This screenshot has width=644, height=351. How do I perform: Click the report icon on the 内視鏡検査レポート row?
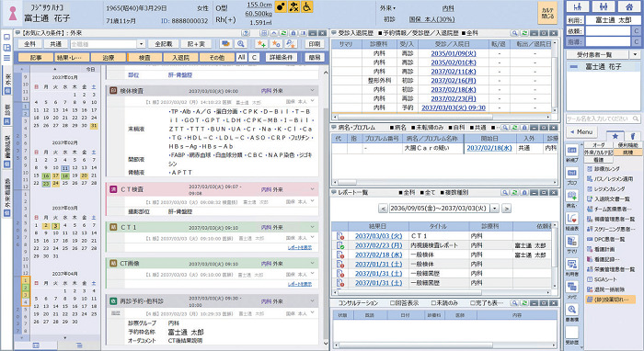(339, 245)
